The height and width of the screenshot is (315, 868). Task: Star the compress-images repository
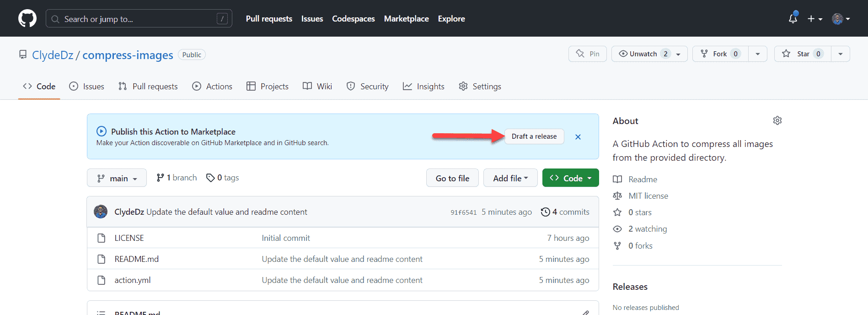pyautogui.click(x=803, y=54)
